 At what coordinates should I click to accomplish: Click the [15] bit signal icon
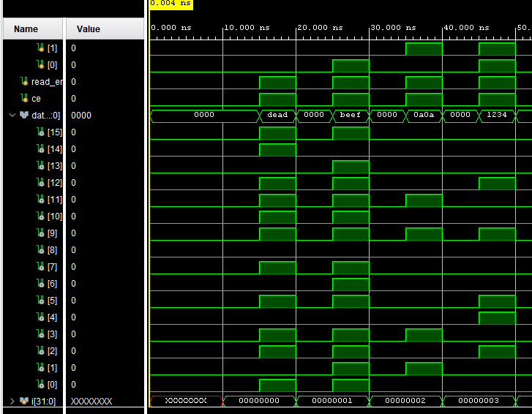pos(41,132)
